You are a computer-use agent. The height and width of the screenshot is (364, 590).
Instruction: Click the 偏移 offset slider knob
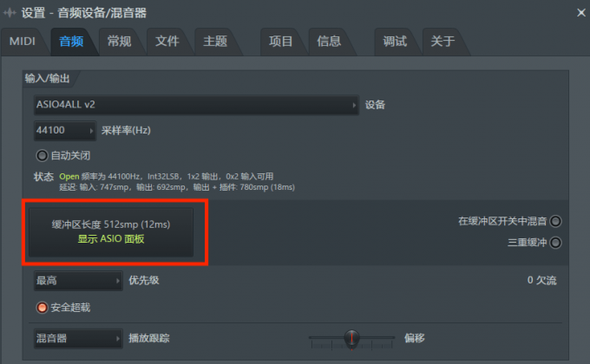pos(351,338)
